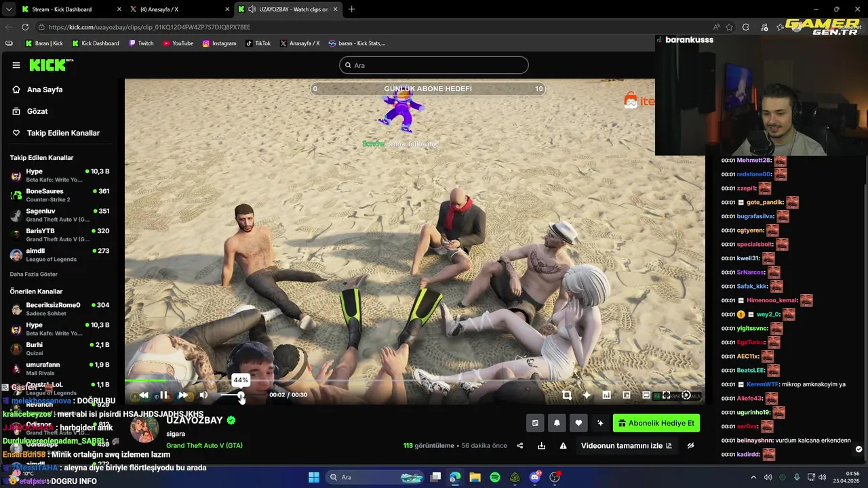Image resolution: width=868 pixels, height=488 pixels.
Task: Open the browser tab search dropdown
Action: coord(8,9)
